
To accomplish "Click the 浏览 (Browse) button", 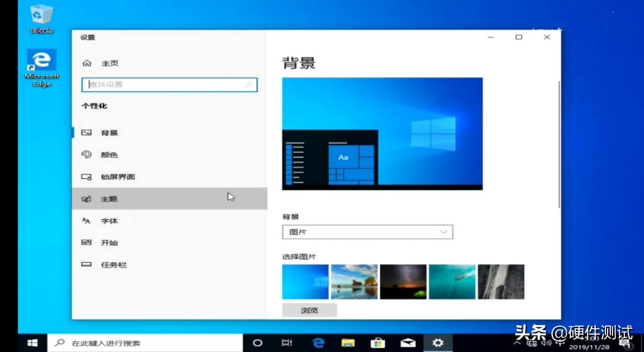I will (x=309, y=310).
